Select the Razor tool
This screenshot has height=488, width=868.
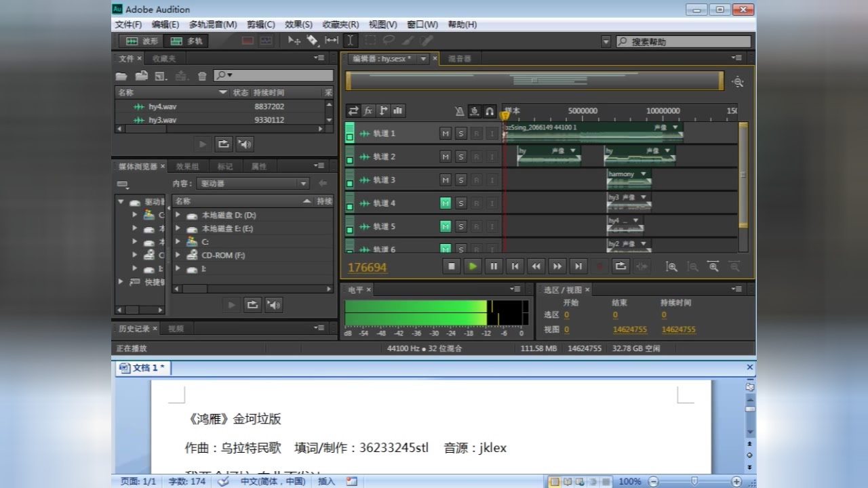(313, 41)
